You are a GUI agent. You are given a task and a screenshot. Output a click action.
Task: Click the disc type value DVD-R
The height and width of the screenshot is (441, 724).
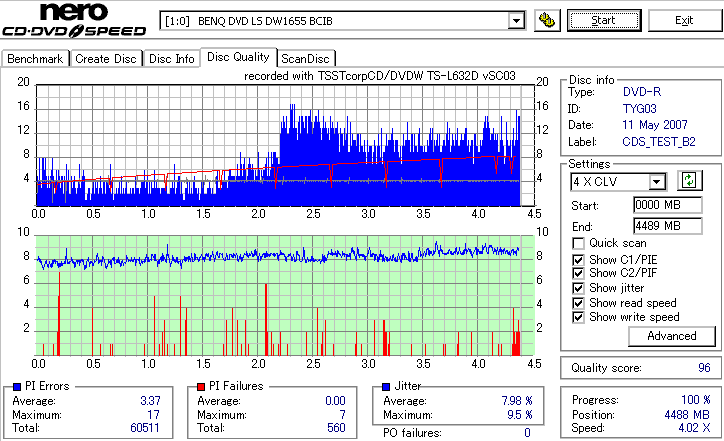tap(642, 92)
